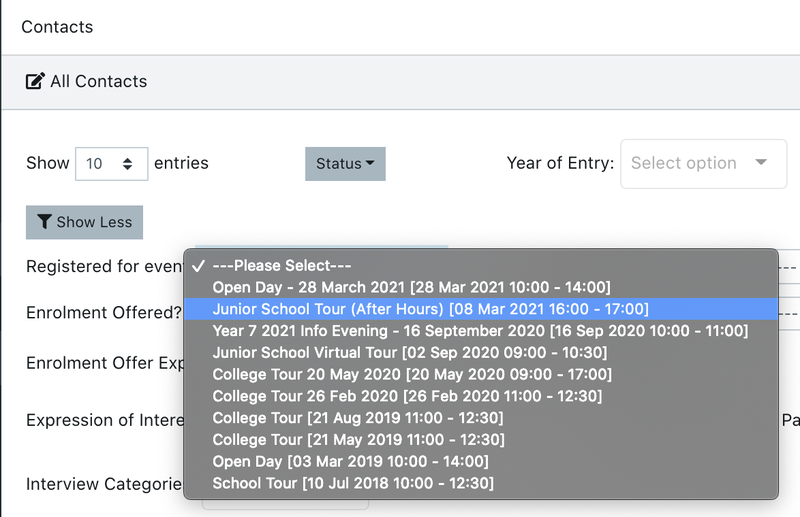The height and width of the screenshot is (517, 800).
Task: Select Junior School Tour (After Hours) option
Action: pyautogui.click(x=430, y=309)
